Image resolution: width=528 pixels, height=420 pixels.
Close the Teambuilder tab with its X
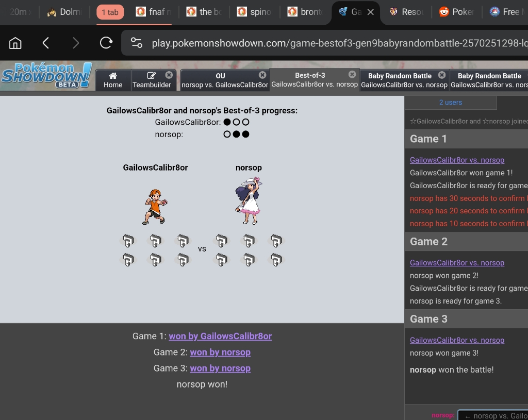[x=169, y=75]
